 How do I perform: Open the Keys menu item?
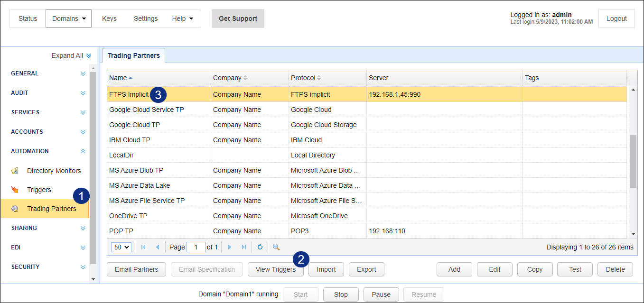[x=109, y=18]
